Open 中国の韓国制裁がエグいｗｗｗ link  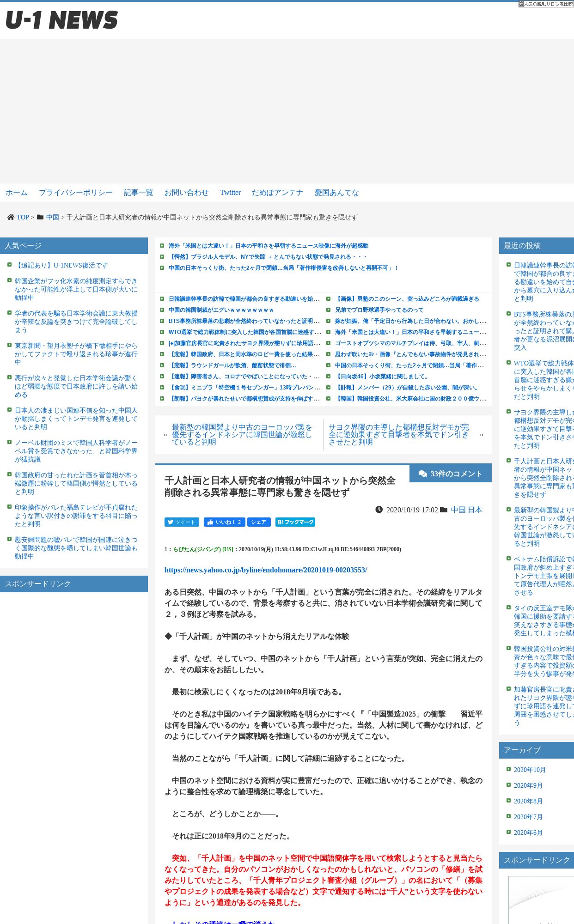pos(221,310)
